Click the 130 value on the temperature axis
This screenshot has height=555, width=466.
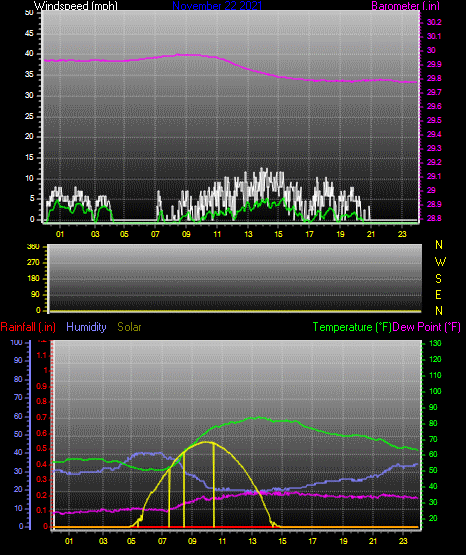coord(435,343)
